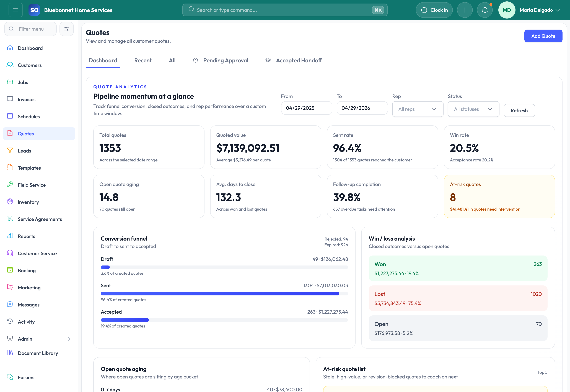Click the Lost outcome card
The image size is (570, 392).
click(x=458, y=298)
